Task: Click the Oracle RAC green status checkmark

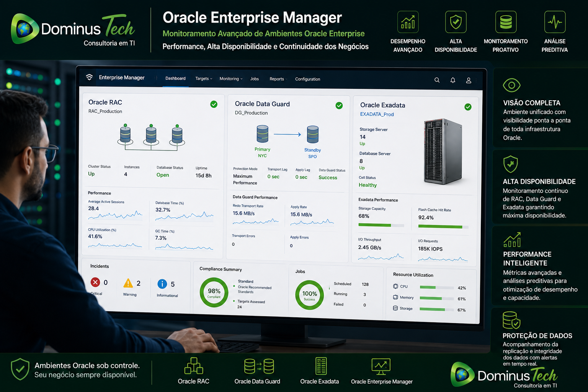Action: 214,104
